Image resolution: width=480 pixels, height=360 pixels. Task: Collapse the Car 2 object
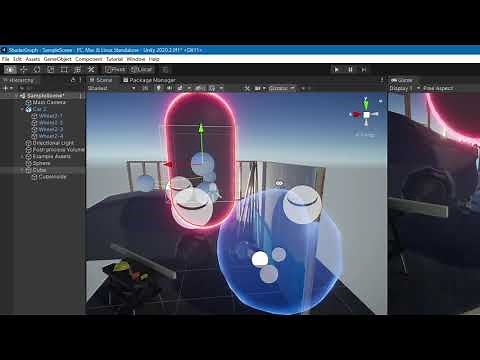tap(22, 109)
